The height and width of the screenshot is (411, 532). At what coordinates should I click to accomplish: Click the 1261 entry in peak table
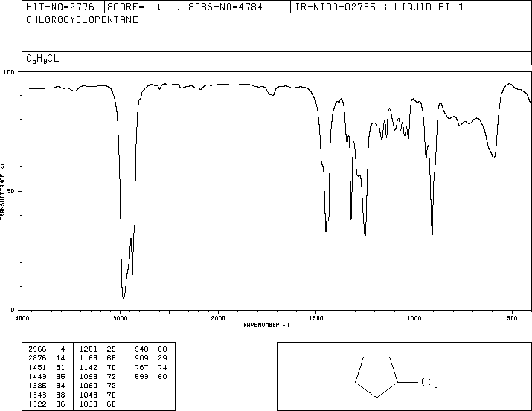pos(89,349)
